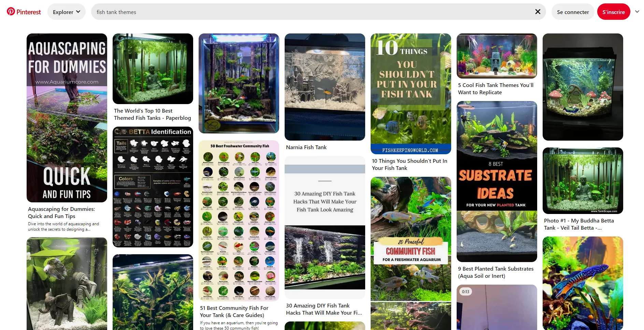644x330 pixels.
Task: Click the Narnia Fish Tank title
Action: pyautogui.click(x=306, y=147)
